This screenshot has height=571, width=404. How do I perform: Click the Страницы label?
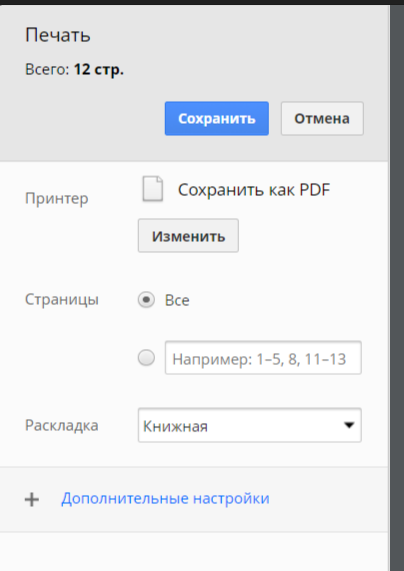point(62,300)
